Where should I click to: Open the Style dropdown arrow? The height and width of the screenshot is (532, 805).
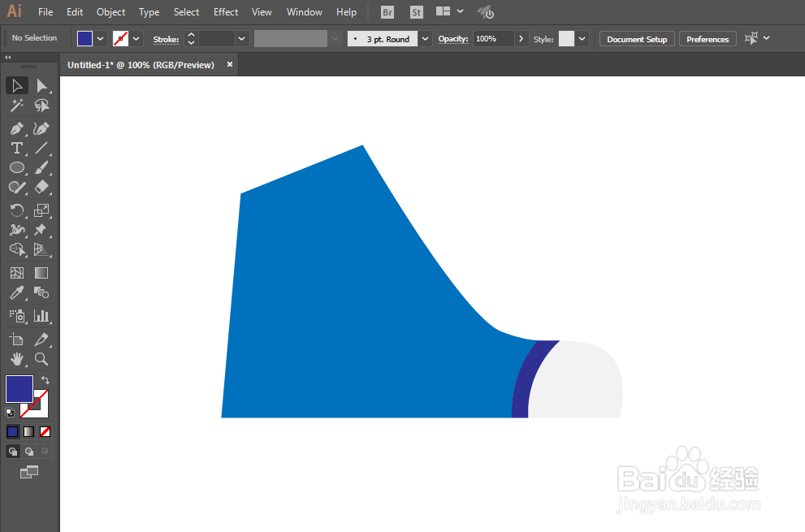582,39
